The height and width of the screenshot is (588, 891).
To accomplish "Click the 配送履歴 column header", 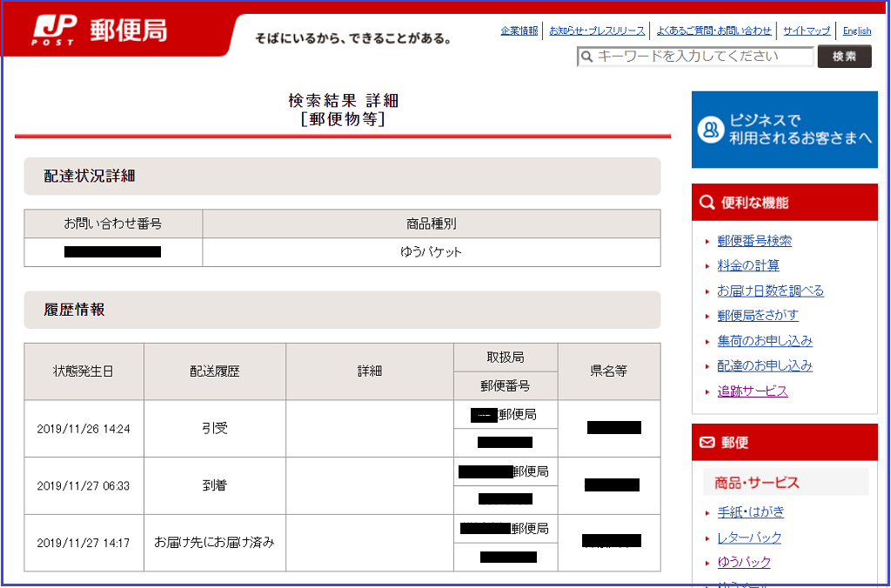I will (215, 371).
